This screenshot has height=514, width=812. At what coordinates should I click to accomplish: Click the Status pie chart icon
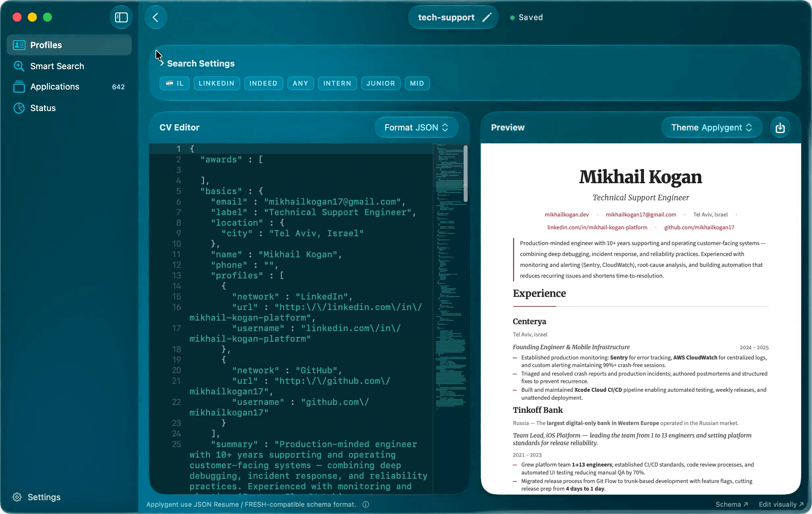coord(19,108)
